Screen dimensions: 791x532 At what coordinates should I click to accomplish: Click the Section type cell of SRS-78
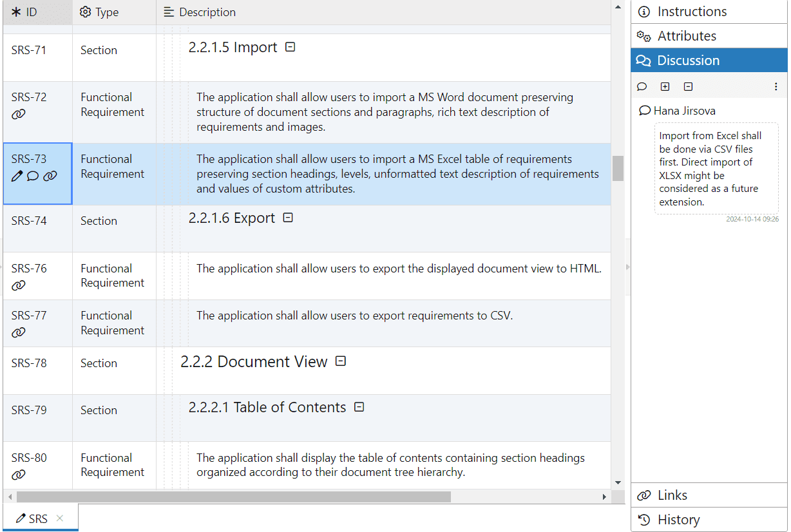[114, 370]
